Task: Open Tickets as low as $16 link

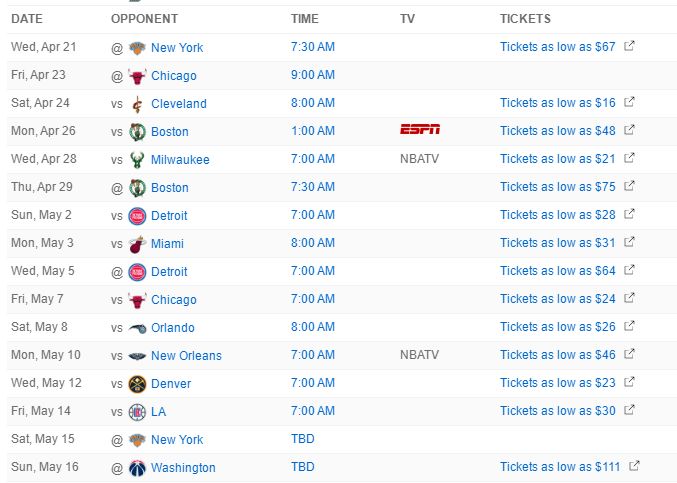Action: click(x=558, y=103)
